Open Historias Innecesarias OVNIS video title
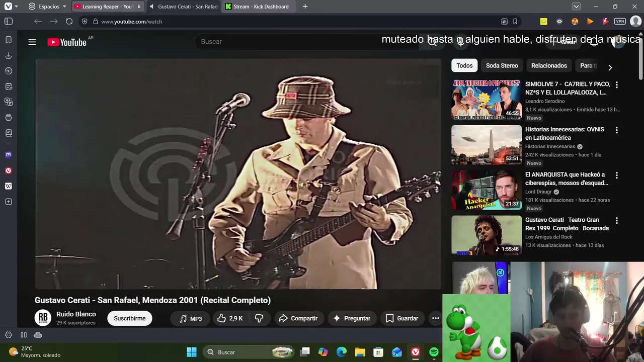Viewport: 644px width, 362px height. [x=565, y=133]
